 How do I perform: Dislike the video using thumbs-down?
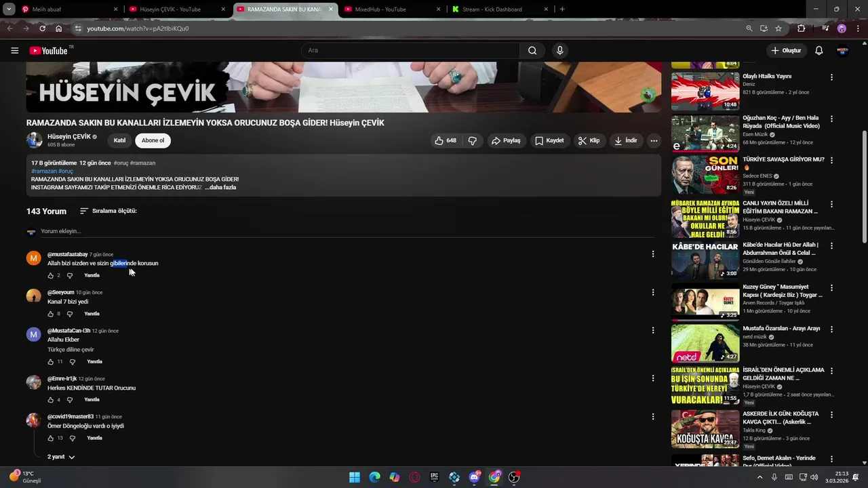[473, 141]
